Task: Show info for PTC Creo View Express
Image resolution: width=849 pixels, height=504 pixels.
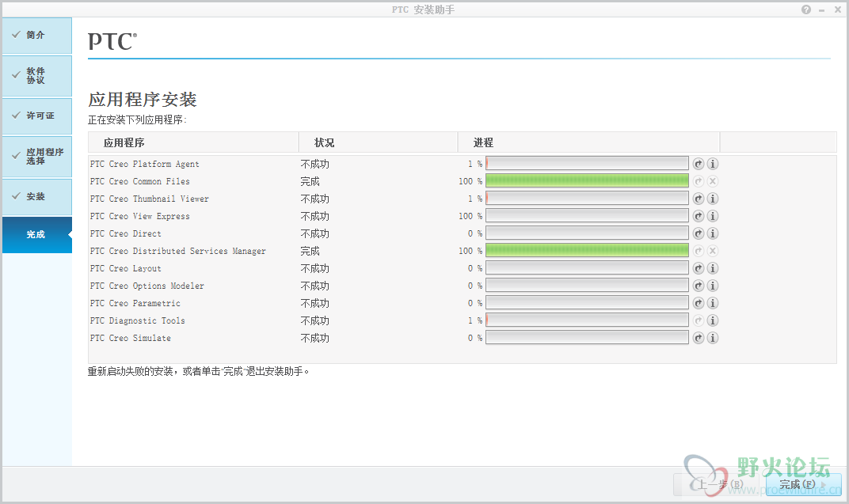Action: (713, 216)
